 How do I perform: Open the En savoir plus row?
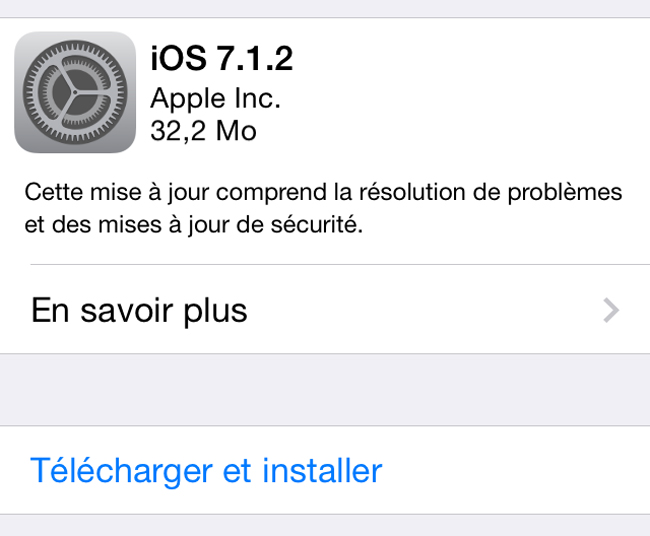point(325,309)
